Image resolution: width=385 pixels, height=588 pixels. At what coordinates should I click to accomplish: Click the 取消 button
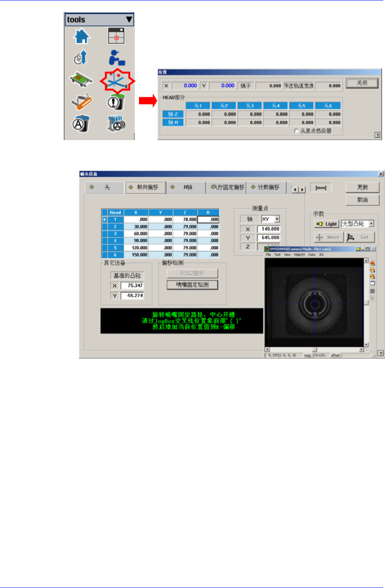point(362,200)
